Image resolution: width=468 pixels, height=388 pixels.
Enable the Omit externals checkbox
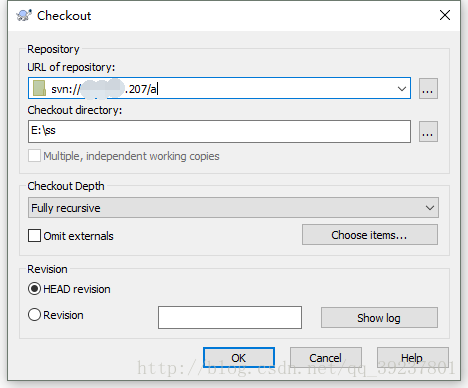pos(35,236)
